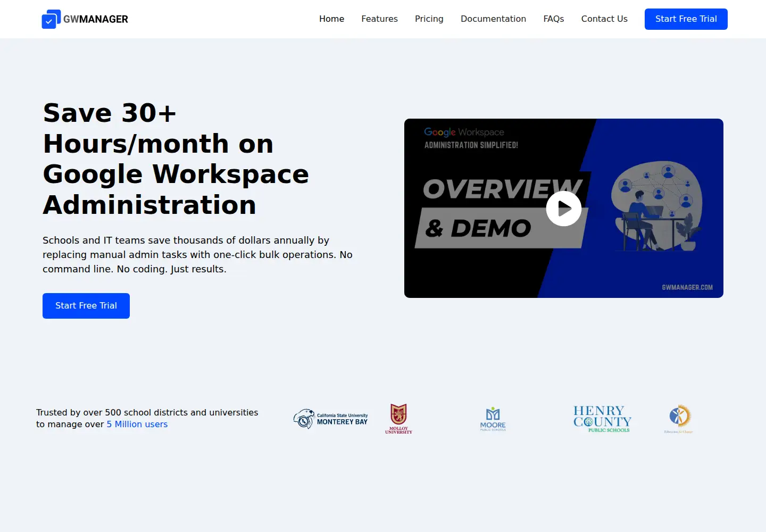
Task: Click the "Schools and IT teams save" paragraph
Action: tap(197, 255)
